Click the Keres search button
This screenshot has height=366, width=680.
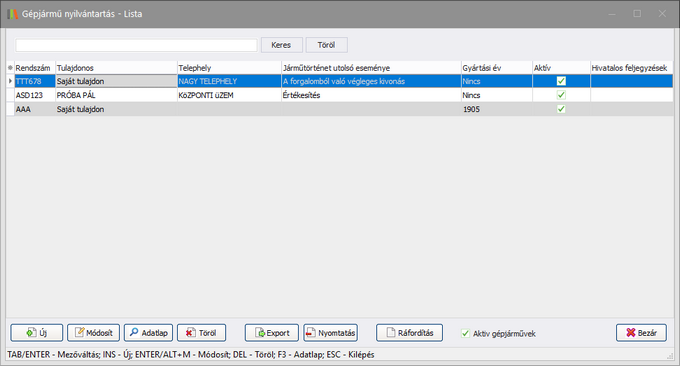tap(281, 45)
